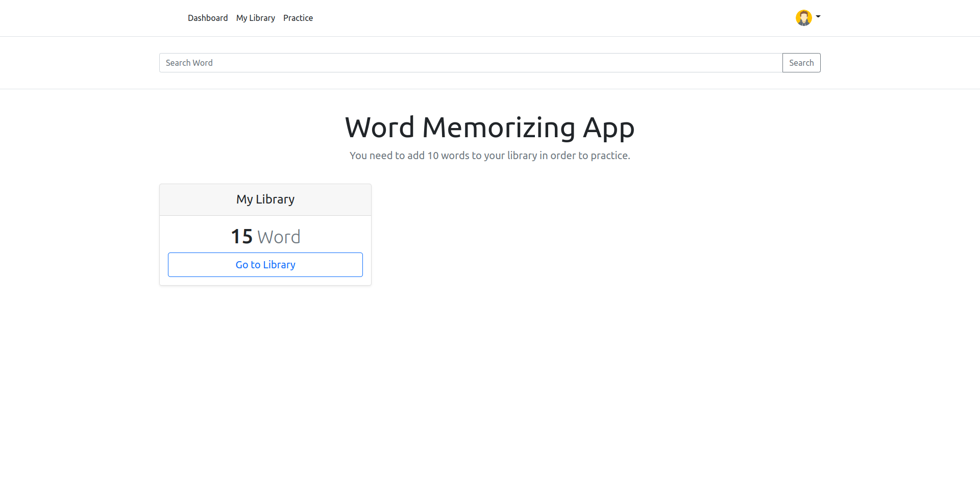Open the user avatar profile menu
This screenshot has width=980, height=481.
803,18
